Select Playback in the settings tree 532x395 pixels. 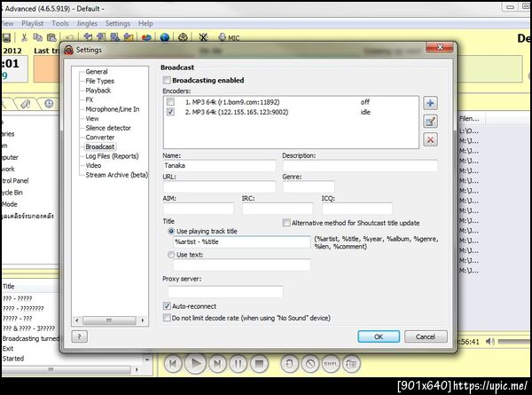(98, 91)
